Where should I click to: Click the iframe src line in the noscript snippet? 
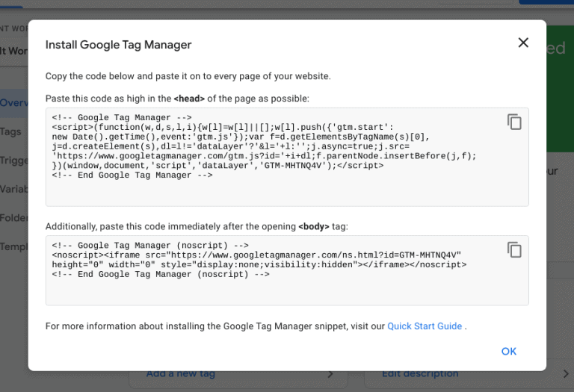[x=256, y=255]
